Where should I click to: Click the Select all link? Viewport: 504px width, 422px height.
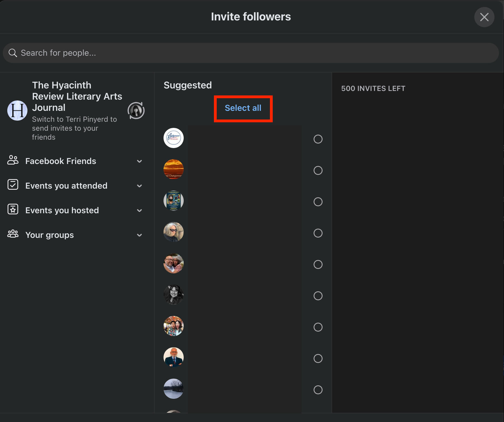[x=243, y=108]
